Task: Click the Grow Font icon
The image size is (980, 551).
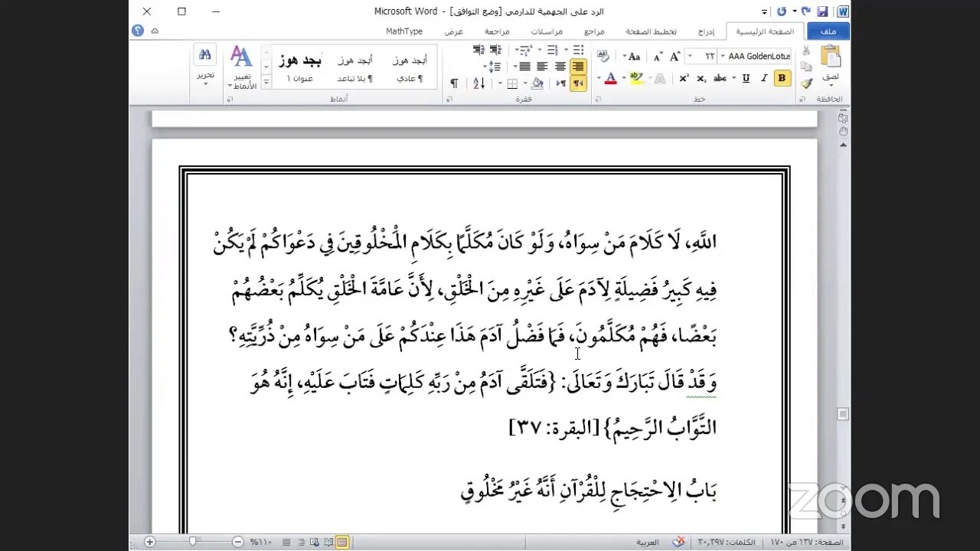Action: [675, 57]
